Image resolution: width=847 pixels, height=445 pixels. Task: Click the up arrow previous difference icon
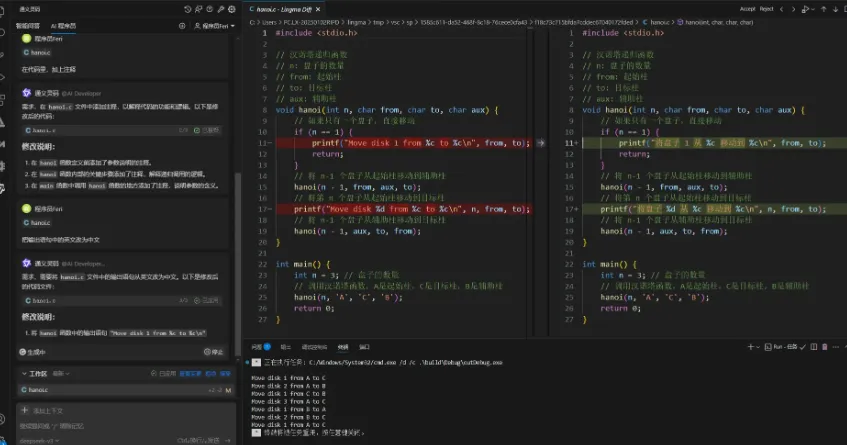tap(824, 9)
